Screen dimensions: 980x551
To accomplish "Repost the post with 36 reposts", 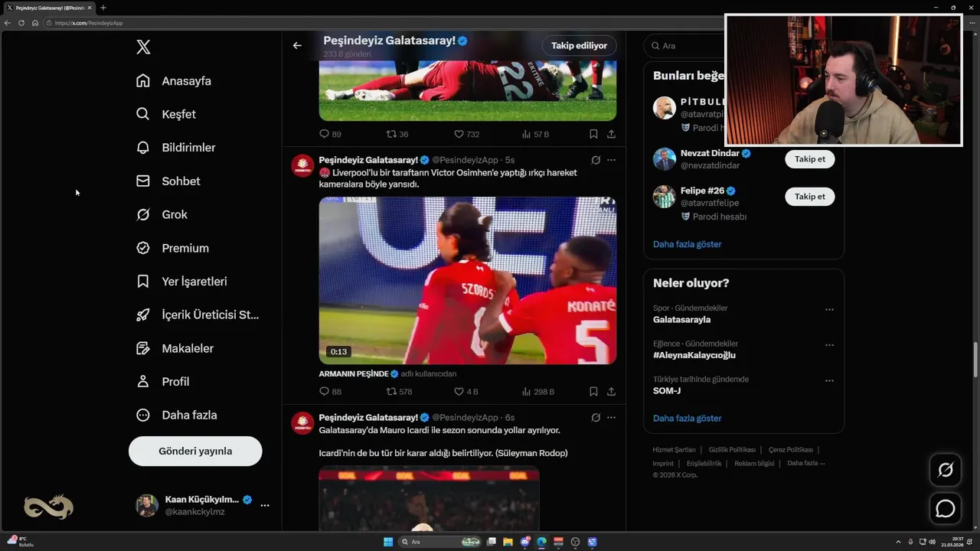I will click(397, 134).
